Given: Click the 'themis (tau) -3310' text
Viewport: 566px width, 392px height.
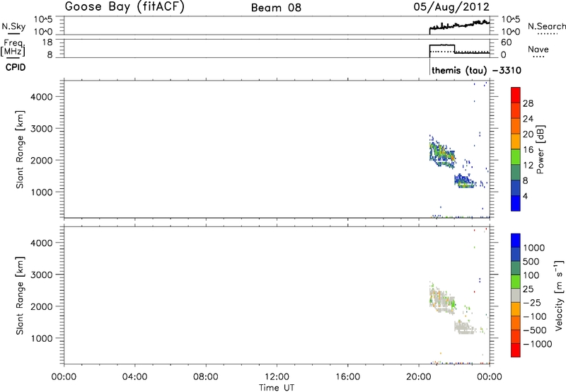Looking at the screenshot, I should pyautogui.click(x=476, y=70).
